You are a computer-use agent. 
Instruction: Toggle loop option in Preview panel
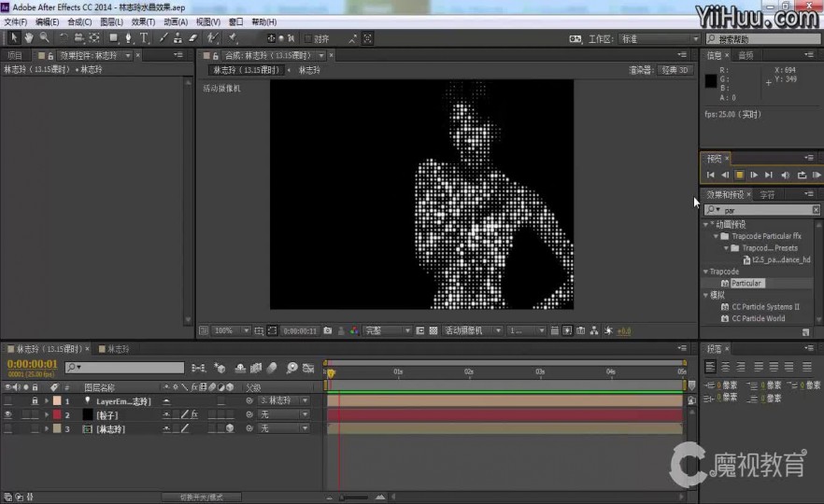coord(802,175)
